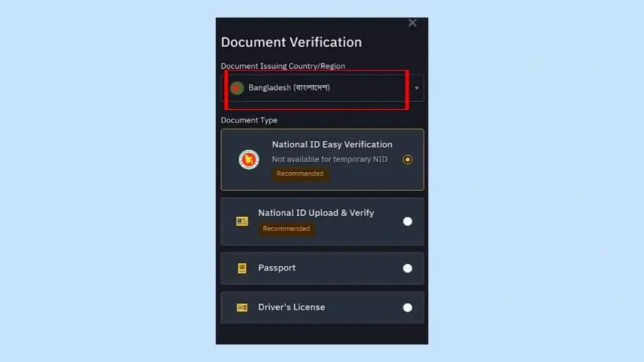The image size is (644, 362).
Task: Click the Not available for temporary NID text
Action: 330,159
